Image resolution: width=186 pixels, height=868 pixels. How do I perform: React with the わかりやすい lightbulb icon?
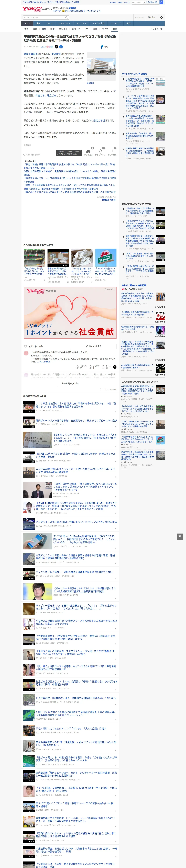100,151
